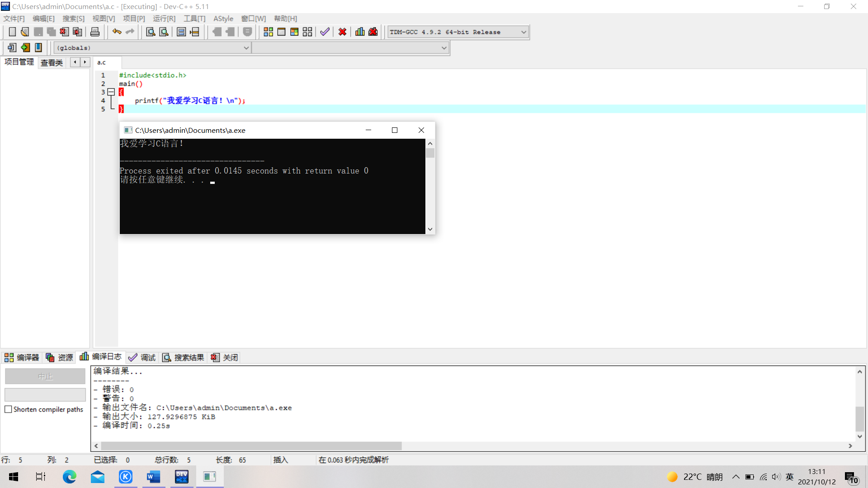Viewport: 868px width, 488px height.
Task: Click the purple checkmark Debug icon
Action: click(325, 32)
